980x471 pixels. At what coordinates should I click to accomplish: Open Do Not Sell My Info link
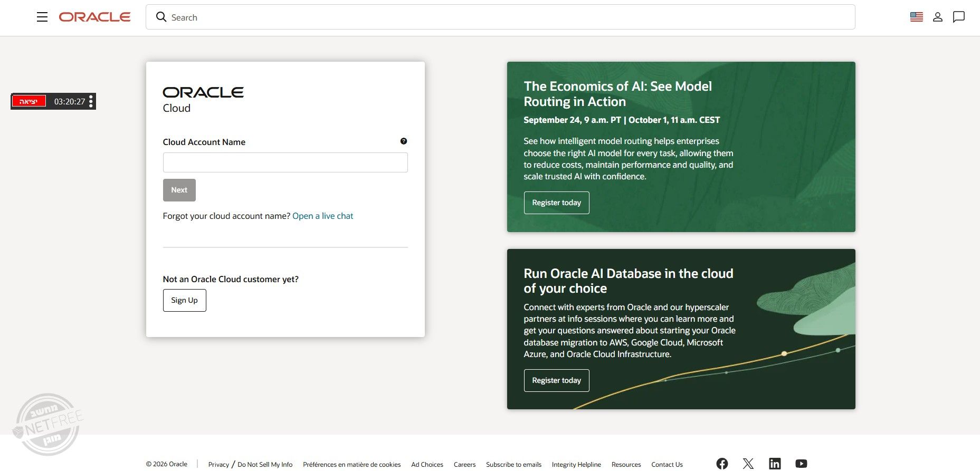pyautogui.click(x=265, y=464)
